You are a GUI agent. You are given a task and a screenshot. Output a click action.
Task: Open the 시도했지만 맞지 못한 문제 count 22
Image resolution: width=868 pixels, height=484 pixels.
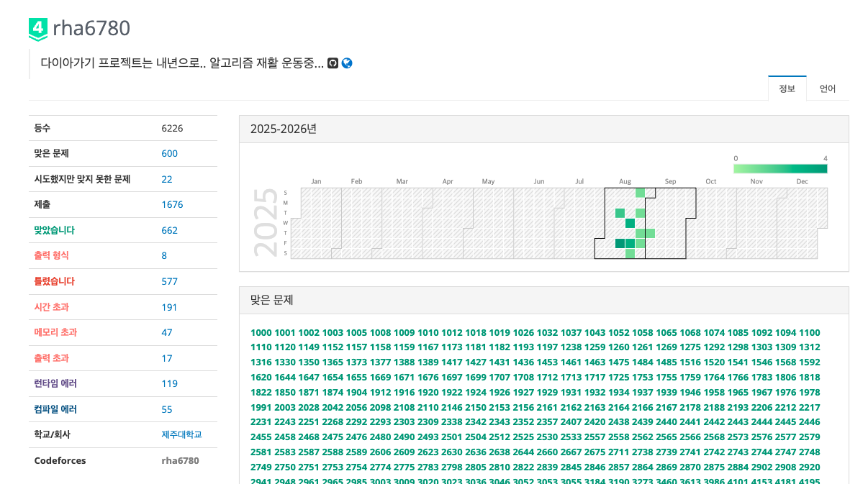click(167, 179)
